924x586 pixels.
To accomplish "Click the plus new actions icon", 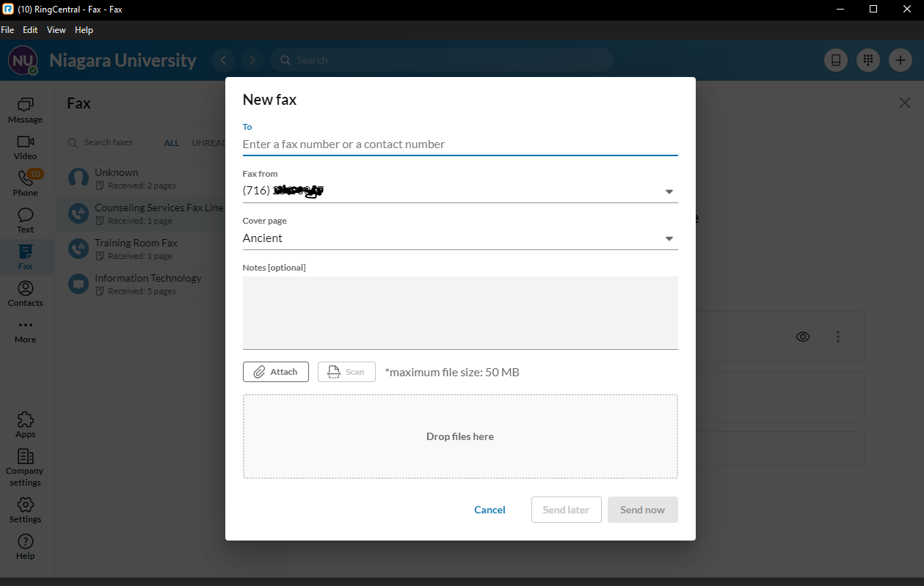I will 901,60.
